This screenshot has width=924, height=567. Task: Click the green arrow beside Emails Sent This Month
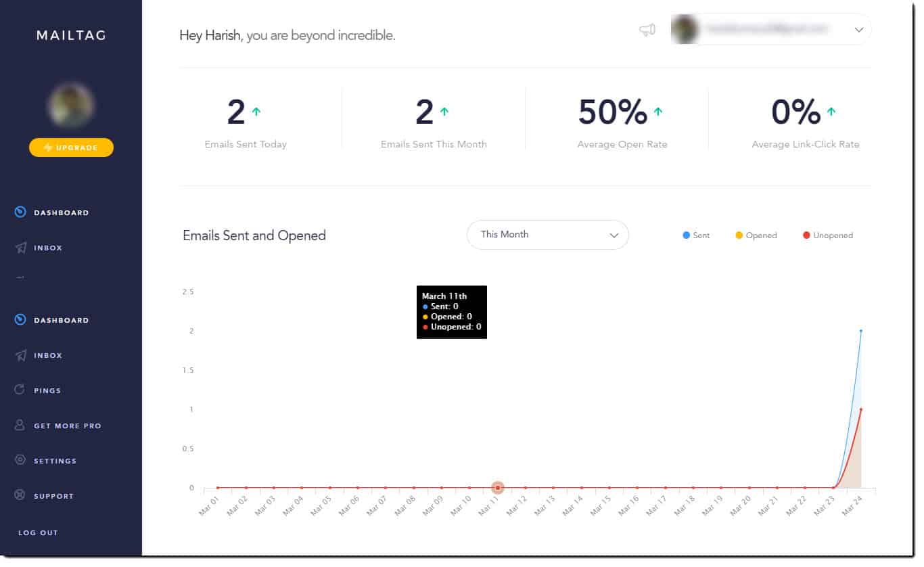click(444, 112)
